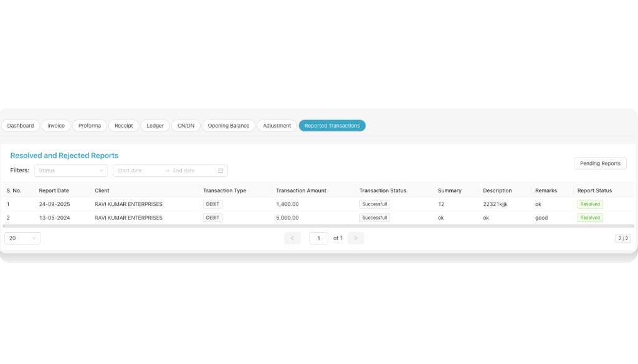638x364 pixels.
Task: Open the rows-per-page selector showing 20
Action: point(22,238)
